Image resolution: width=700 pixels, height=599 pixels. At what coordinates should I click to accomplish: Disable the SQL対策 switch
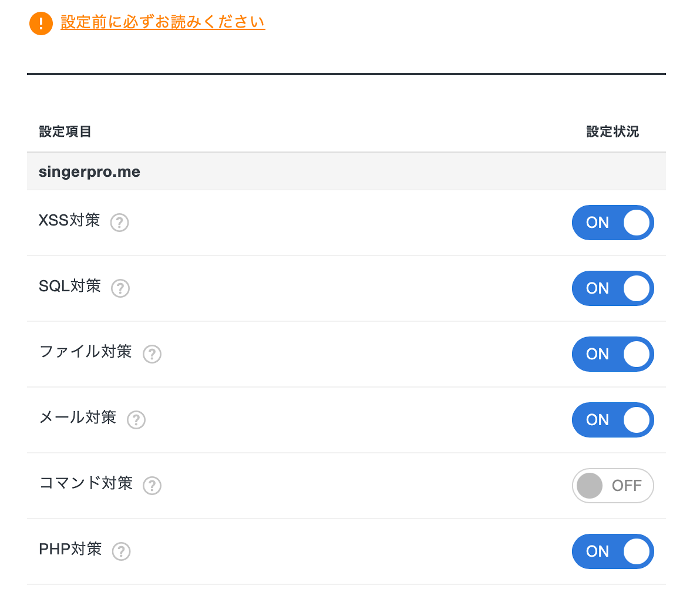point(612,288)
